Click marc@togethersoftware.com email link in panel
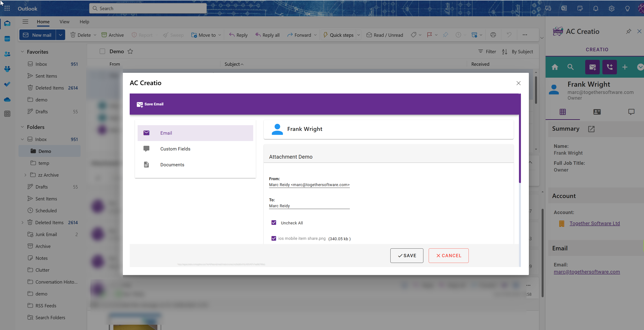The height and width of the screenshot is (330, 644). tap(587, 271)
